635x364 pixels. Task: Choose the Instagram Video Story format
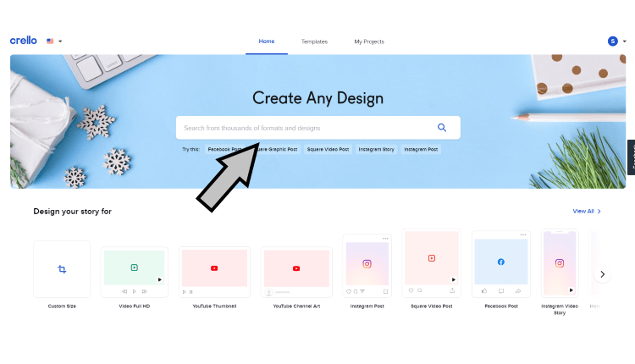pyautogui.click(x=559, y=264)
